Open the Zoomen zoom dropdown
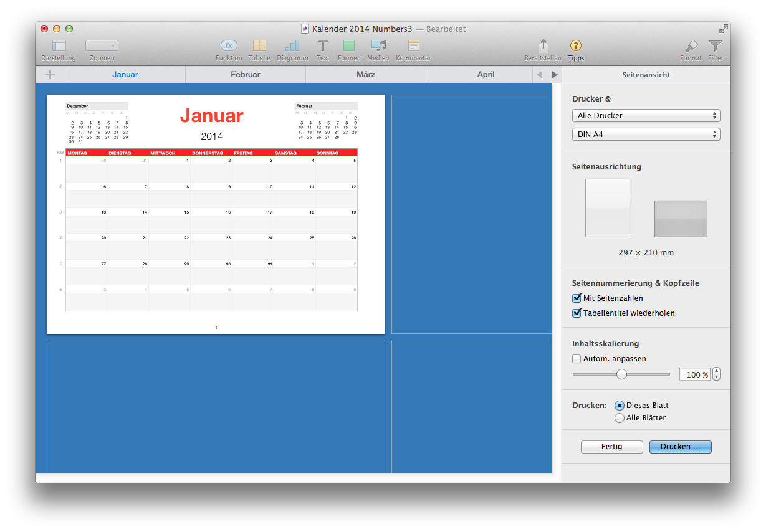The height and width of the screenshot is (532, 766). tap(102, 46)
